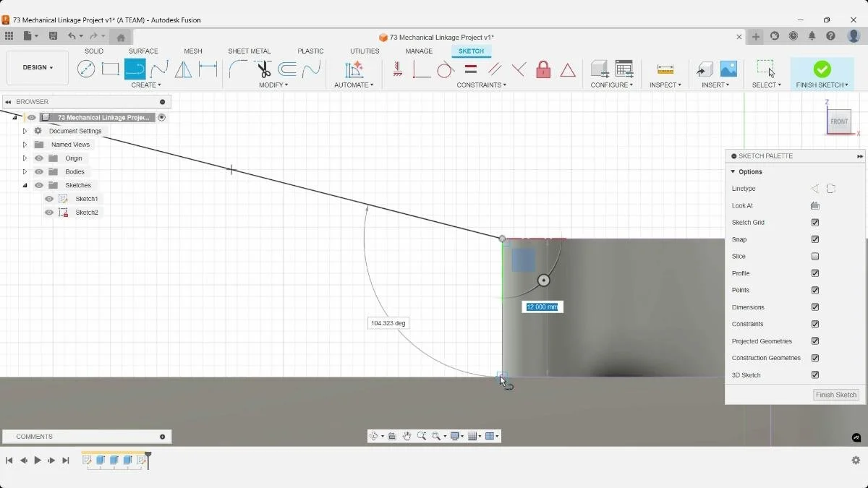
Task: Click the Insert Canvas image icon
Action: click(x=728, y=69)
